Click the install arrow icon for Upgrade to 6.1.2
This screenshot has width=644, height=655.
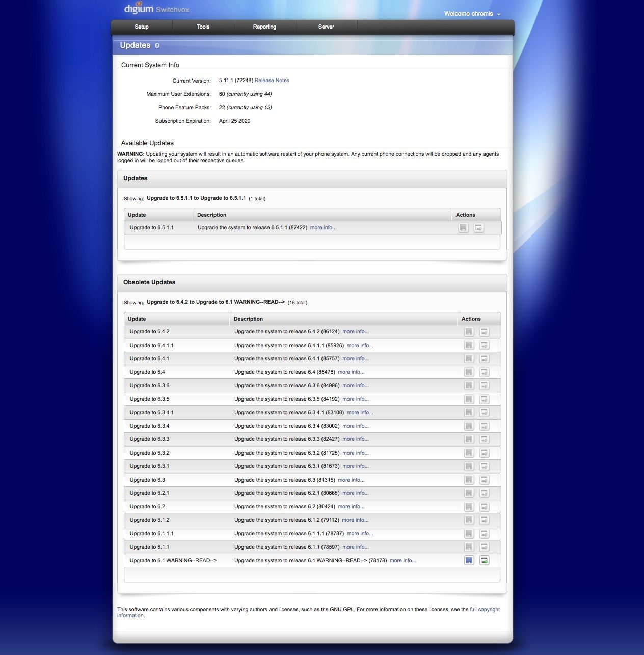[485, 520]
